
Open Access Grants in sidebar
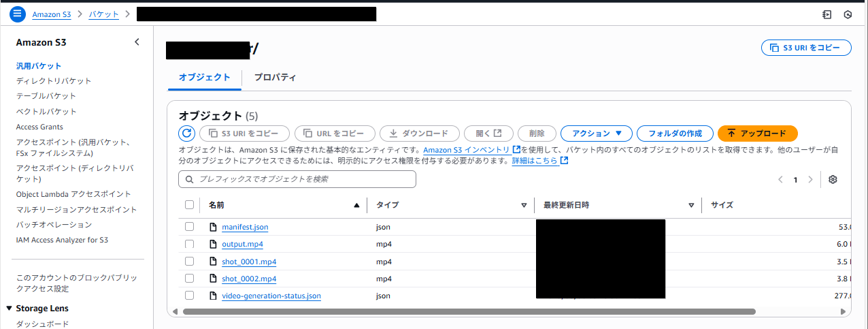[x=39, y=127]
